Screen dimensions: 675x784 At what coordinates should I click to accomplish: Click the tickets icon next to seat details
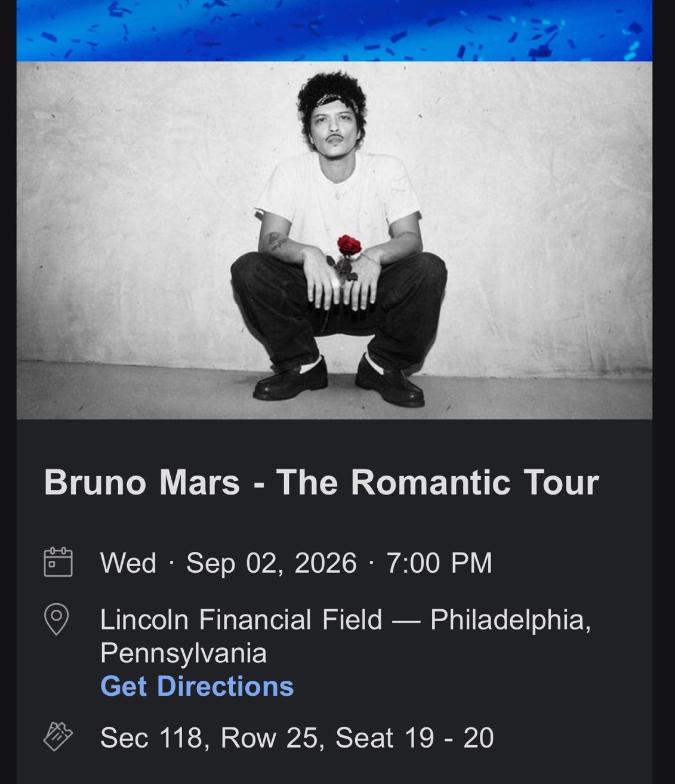pyautogui.click(x=57, y=737)
